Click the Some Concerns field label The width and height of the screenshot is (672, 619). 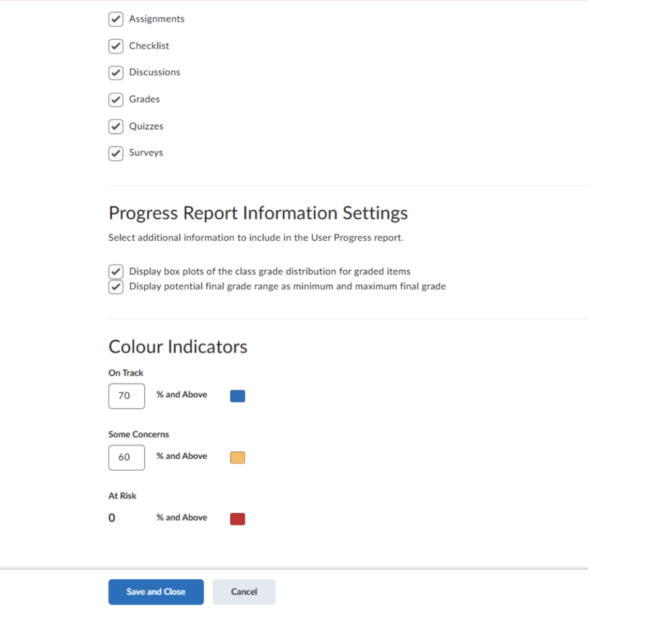[x=139, y=435]
